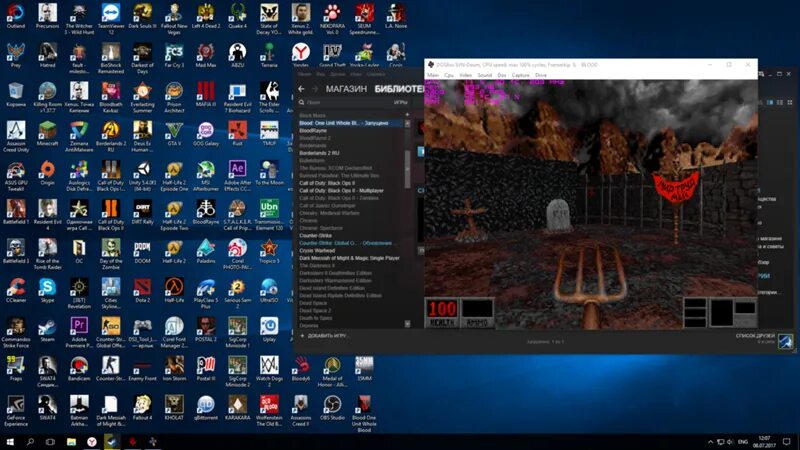Select Borderlands 2 RU in Steam library list
Viewport: 800px width, 450px height.
pyautogui.click(x=319, y=153)
